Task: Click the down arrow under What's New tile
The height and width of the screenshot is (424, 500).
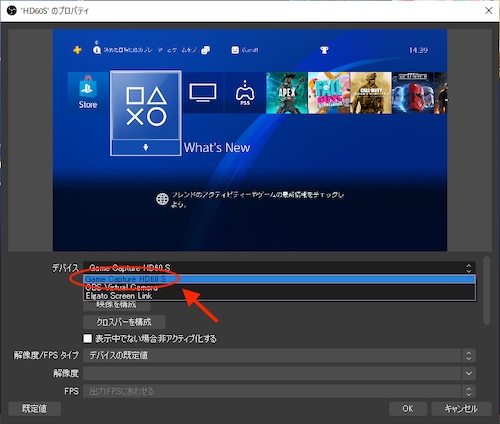Action: (x=146, y=147)
